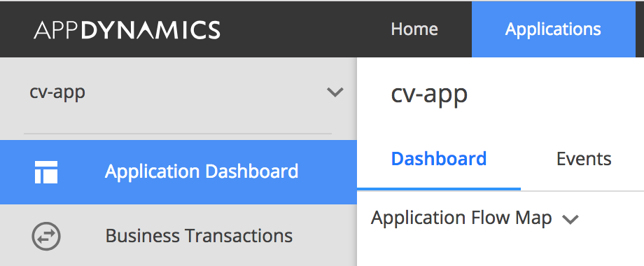Click the DYNAMICS word in the logo

tap(150, 29)
